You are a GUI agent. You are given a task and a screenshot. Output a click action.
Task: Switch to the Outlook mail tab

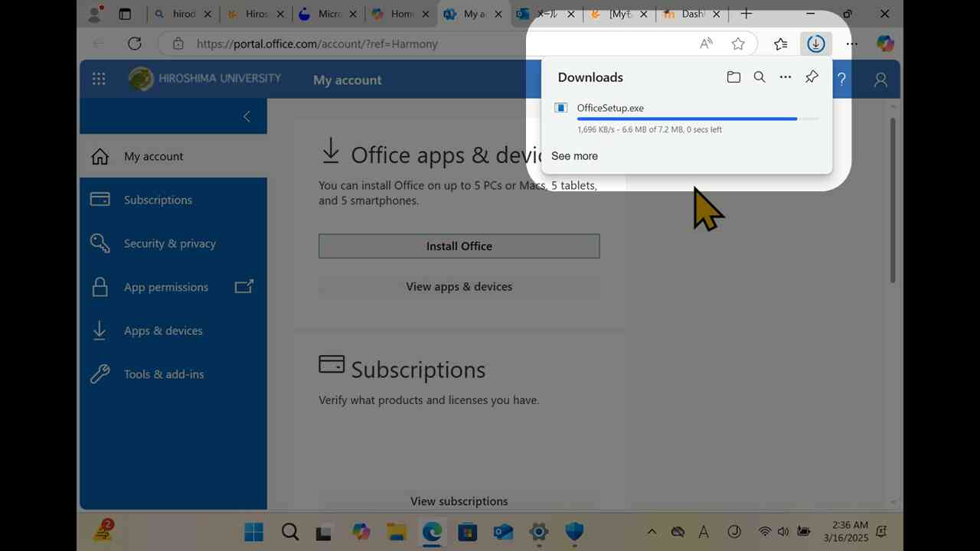(547, 14)
